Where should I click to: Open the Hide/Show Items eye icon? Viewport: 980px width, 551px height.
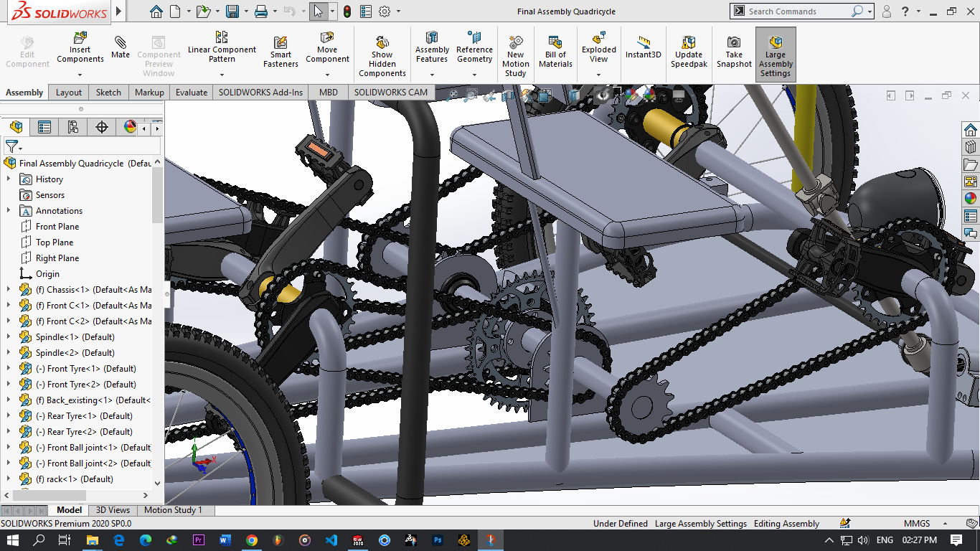point(603,95)
